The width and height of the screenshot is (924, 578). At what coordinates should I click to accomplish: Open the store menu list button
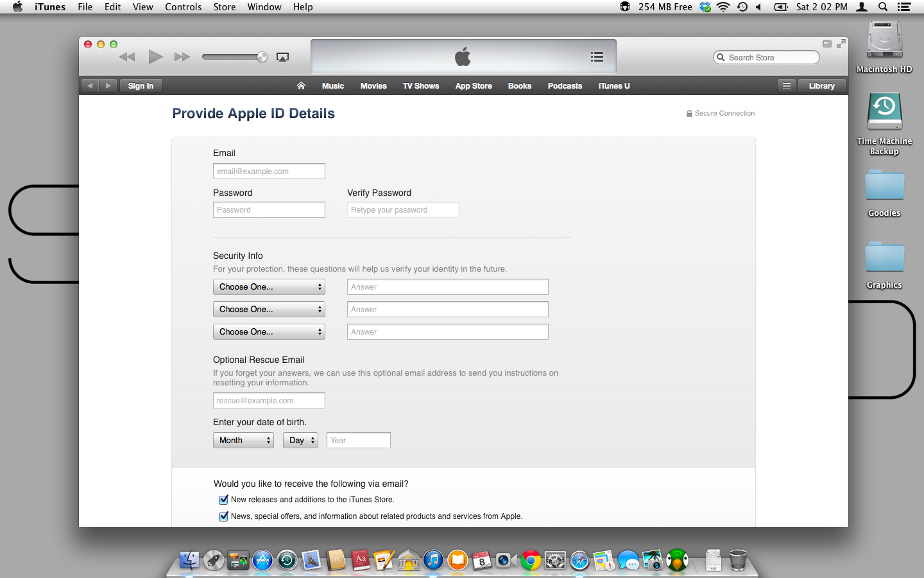tap(786, 85)
